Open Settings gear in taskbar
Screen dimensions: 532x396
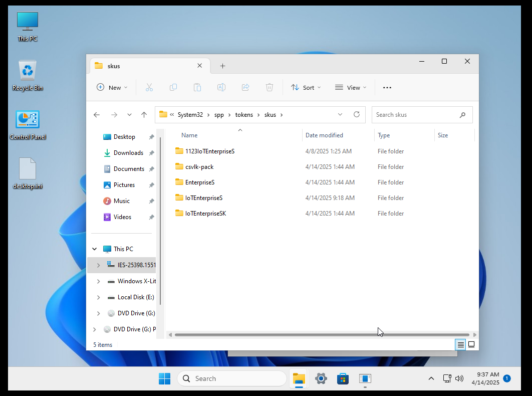click(321, 378)
